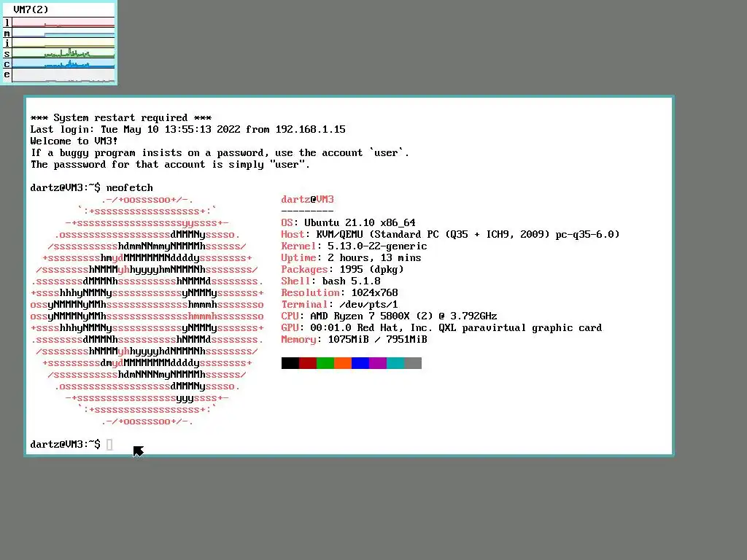This screenshot has width=747, height=560.
Task: Click the gray palette block
Action: (x=413, y=363)
